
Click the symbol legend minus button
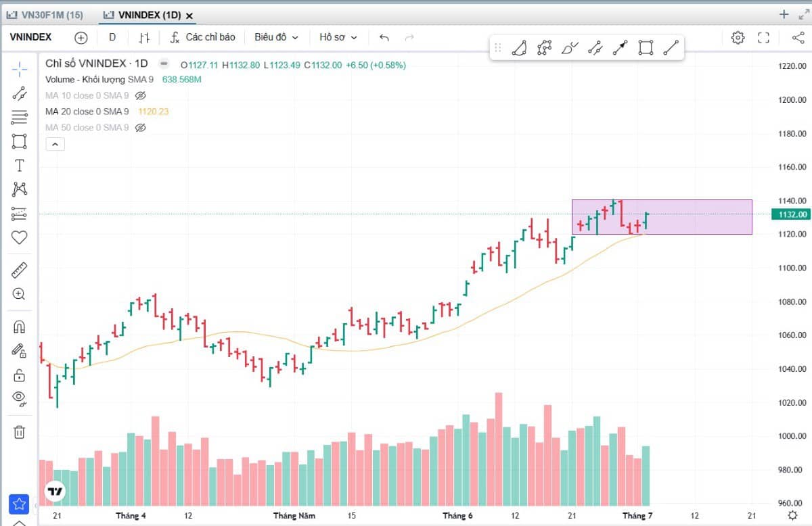(163, 64)
